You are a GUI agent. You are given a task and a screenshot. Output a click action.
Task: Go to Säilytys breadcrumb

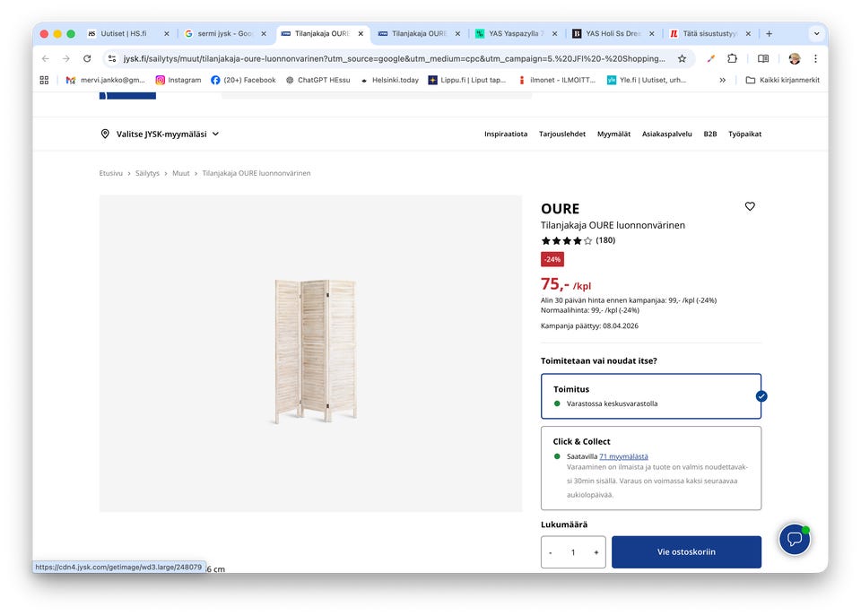(147, 173)
